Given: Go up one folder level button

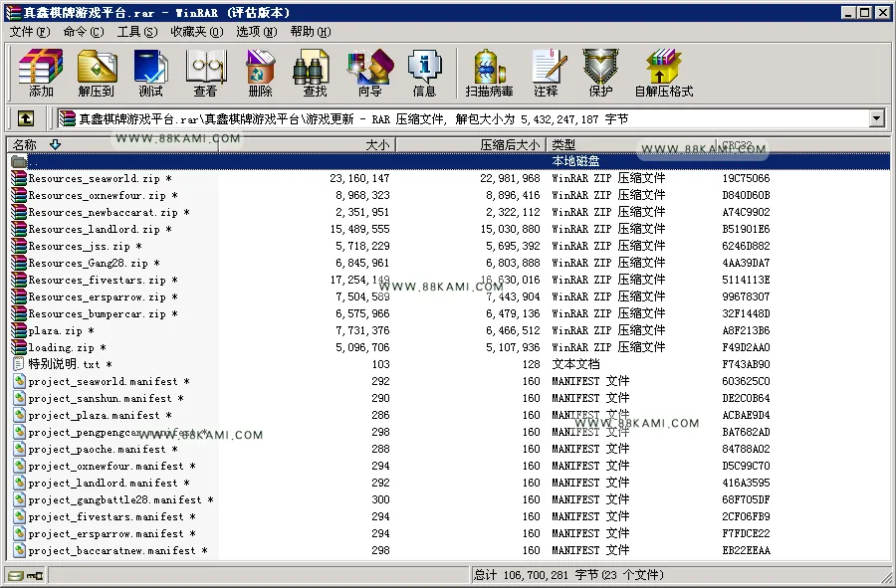Looking at the screenshot, I should click(26, 118).
